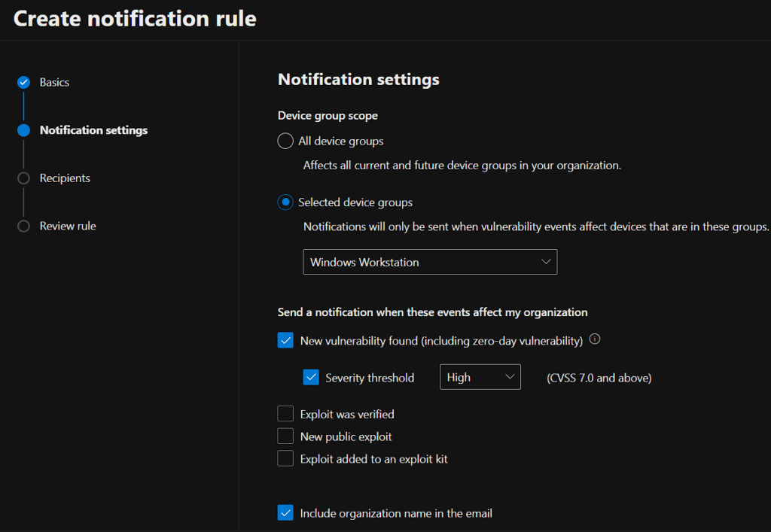Expand the High severity threshold dropdown
Viewport: 771px width, 532px height.
480,378
